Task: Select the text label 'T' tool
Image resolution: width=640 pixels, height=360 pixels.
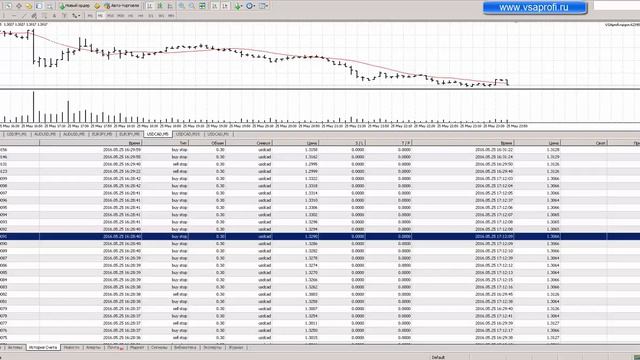Action: point(64,16)
